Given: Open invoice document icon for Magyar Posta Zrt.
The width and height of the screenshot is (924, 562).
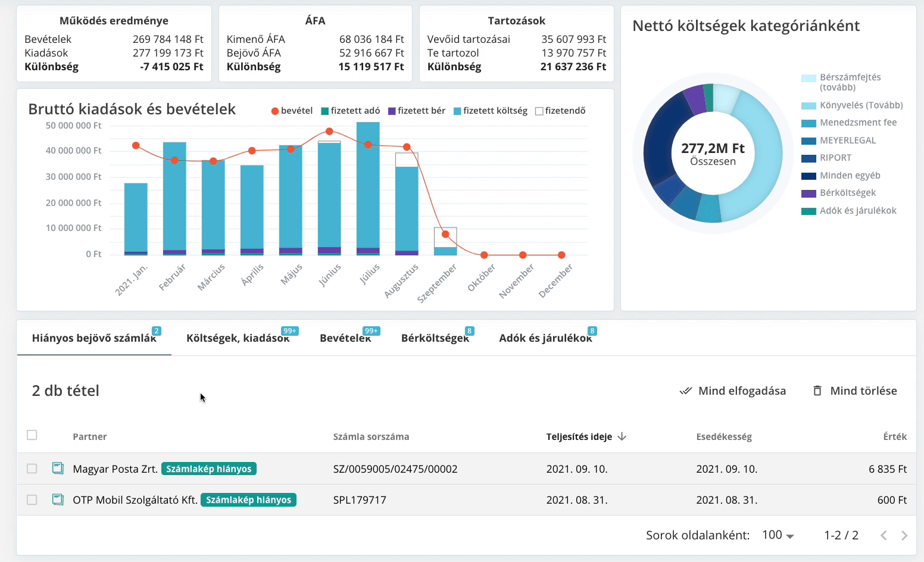Looking at the screenshot, I should click(x=58, y=469).
